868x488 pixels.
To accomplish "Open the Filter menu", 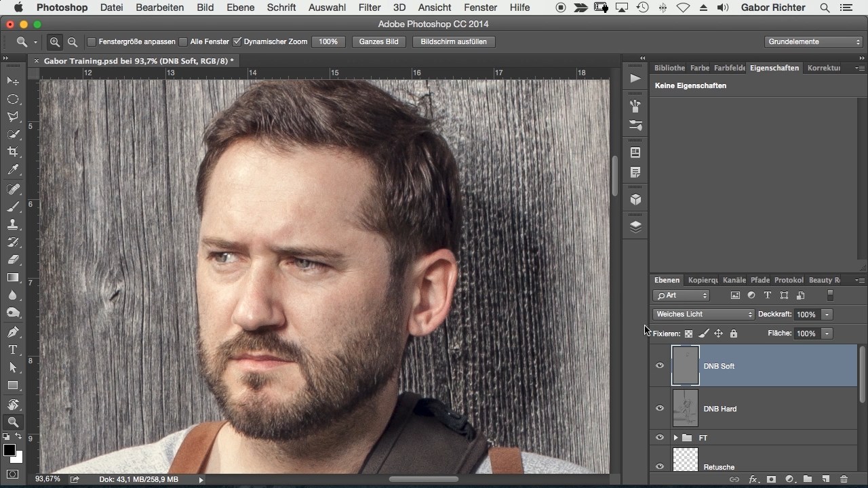I will pyautogui.click(x=370, y=7).
